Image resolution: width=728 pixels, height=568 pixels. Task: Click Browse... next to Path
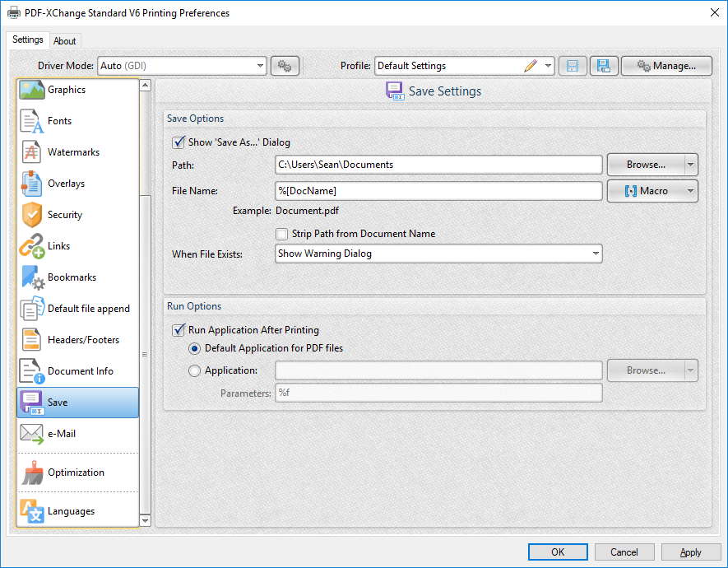pyautogui.click(x=646, y=165)
